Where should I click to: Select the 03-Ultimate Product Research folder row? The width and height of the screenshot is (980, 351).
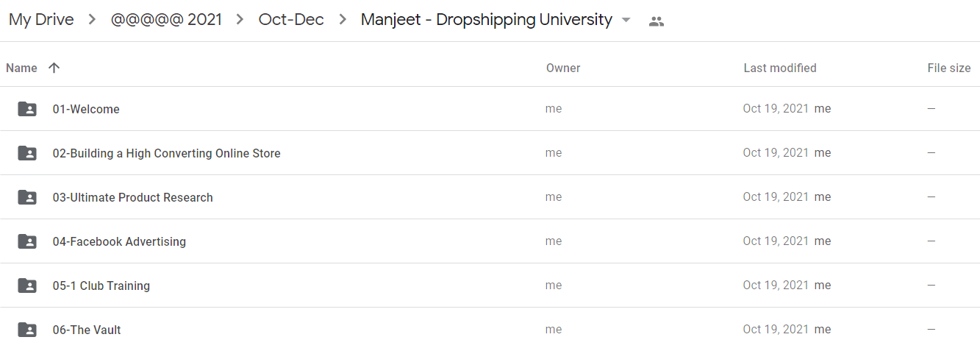tap(490, 197)
